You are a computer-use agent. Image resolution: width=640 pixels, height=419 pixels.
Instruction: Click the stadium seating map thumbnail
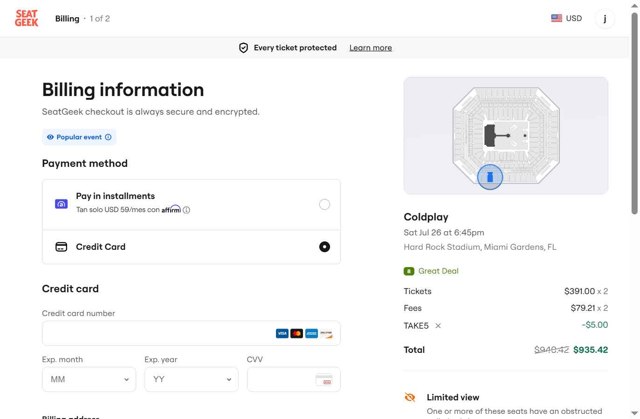point(506,135)
